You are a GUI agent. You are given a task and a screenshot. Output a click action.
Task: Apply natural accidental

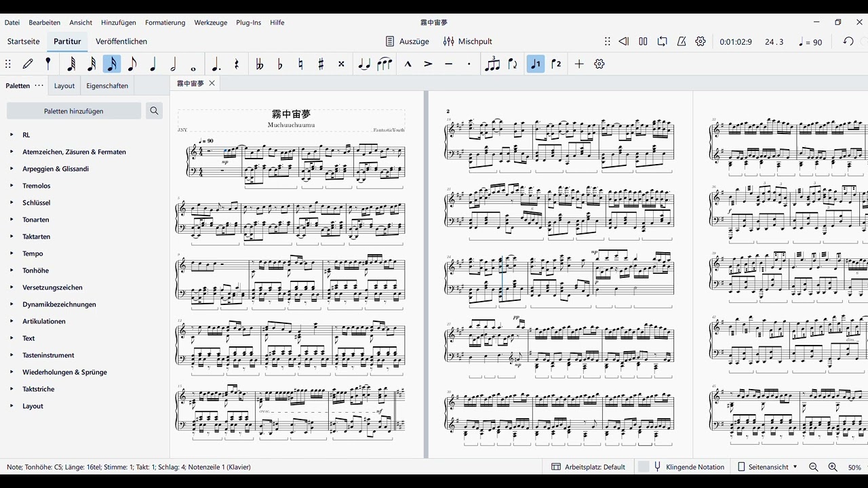(300, 64)
